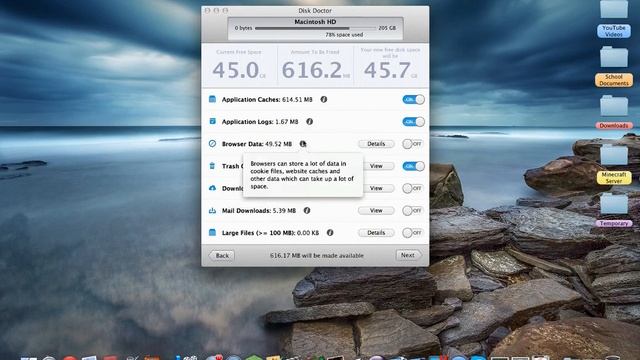Viewport: 640px width, 360px height.
Task: Click the 'Browser Data: 49.52 MB' label
Action: tap(257, 144)
